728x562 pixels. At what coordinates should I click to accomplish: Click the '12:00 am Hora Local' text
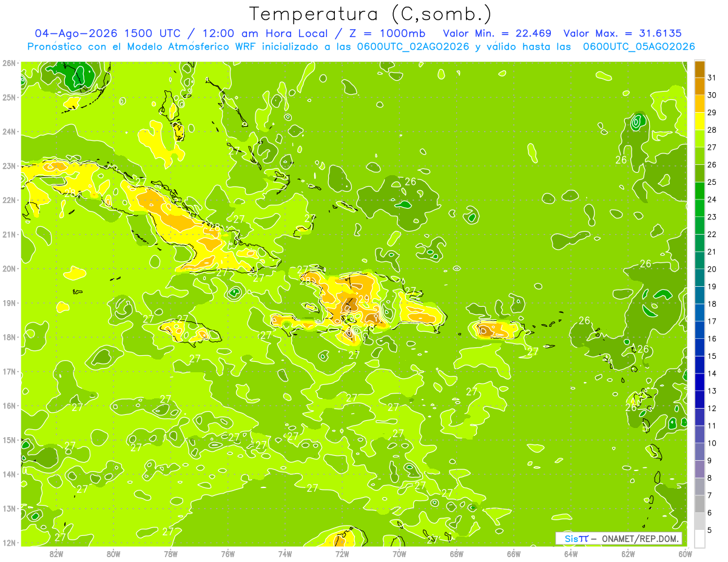267,33
